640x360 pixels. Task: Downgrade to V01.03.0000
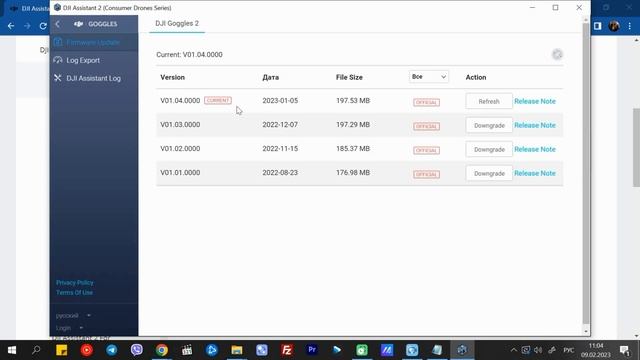click(489, 125)
